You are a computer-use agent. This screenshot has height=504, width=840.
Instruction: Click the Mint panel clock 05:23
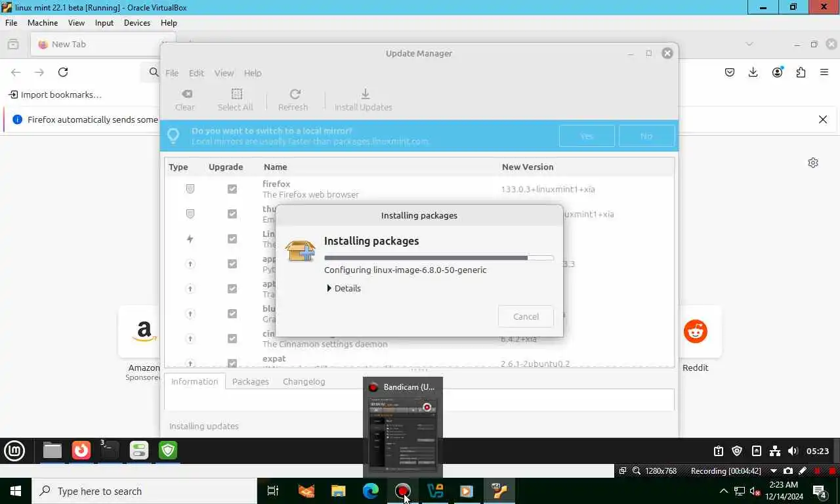pyautogui.click(x=818, y=451)
